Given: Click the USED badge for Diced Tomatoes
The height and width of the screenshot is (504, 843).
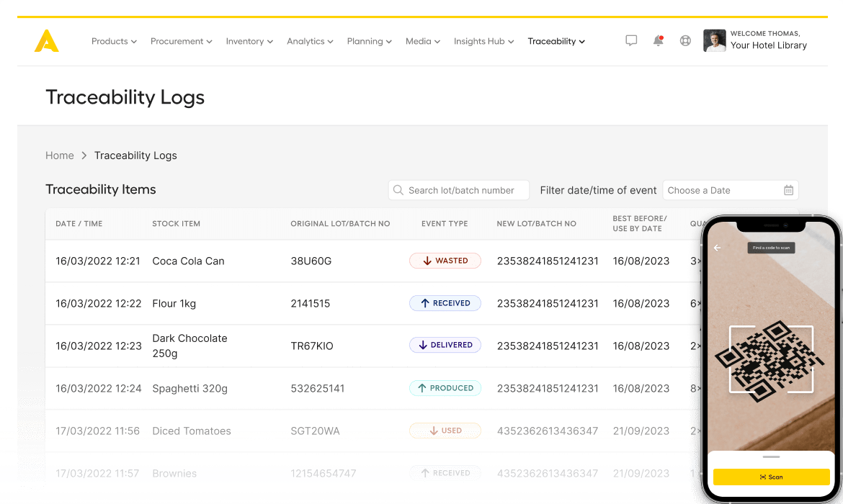Looking at the screenshot, I should (x=445, y=430).
